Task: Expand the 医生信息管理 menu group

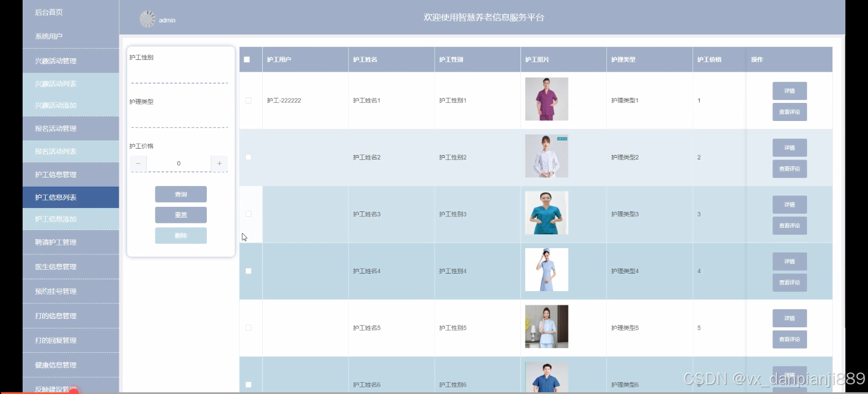Action: point(71,267)
